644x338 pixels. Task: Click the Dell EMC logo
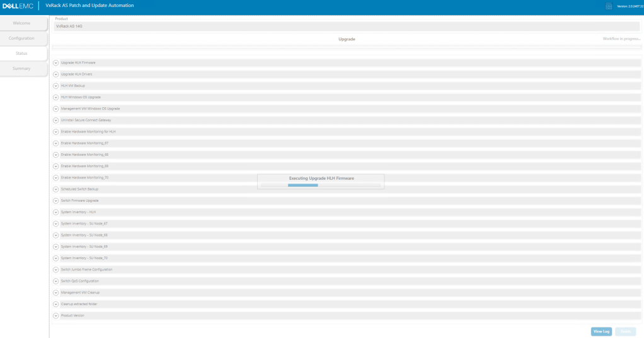(18, 6)
